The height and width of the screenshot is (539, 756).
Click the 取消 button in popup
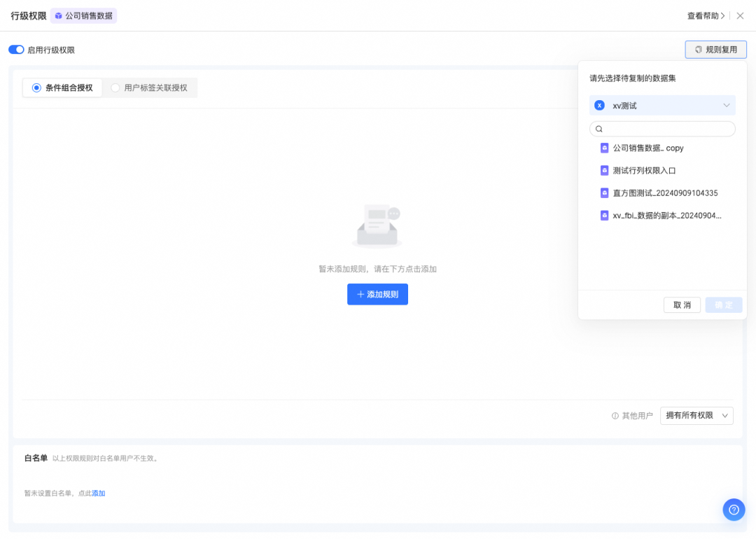(682, 305)
